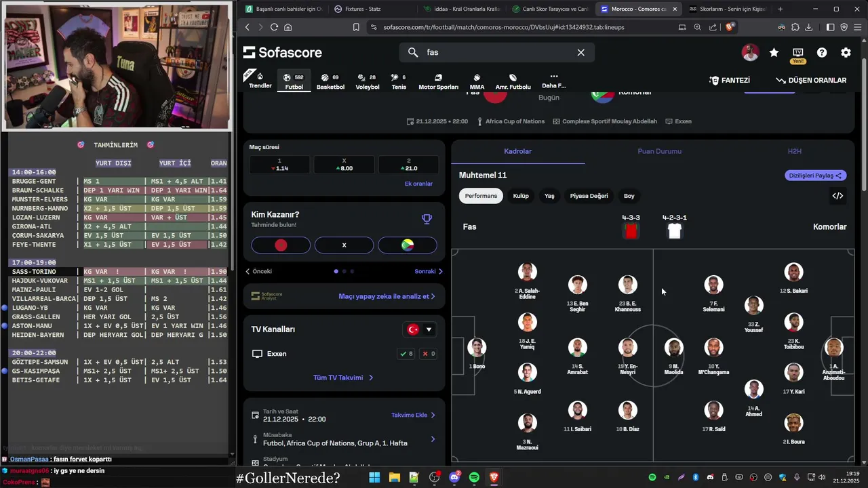The image size is (868, 488).
Task: Select odds 8.00 for draw
Action: click(x=344, y=165)
